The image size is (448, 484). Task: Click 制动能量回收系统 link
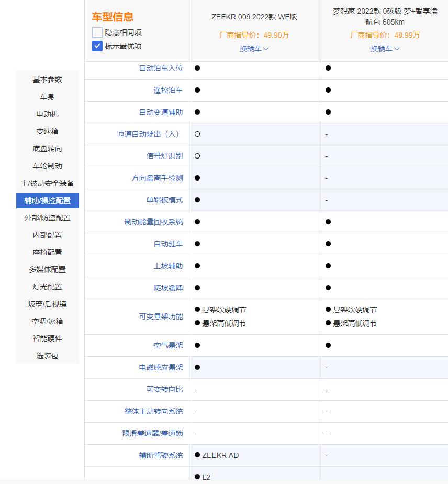click(x=154, y=222)
